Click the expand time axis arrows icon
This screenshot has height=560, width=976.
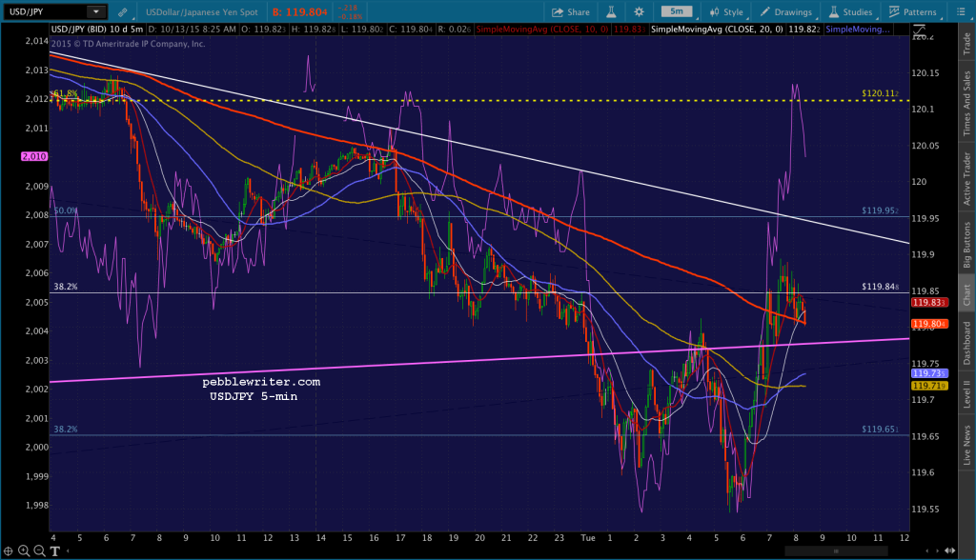[950, 550]
